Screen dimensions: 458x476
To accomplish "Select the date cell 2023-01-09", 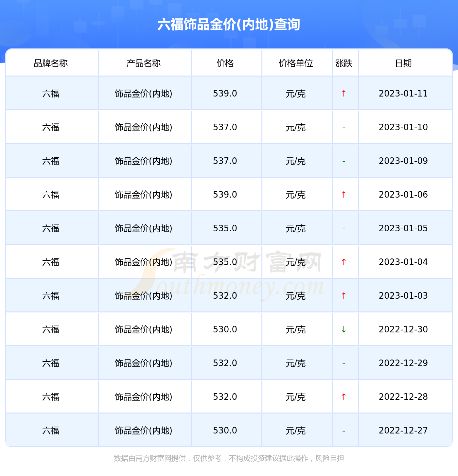I will (403, 161).
